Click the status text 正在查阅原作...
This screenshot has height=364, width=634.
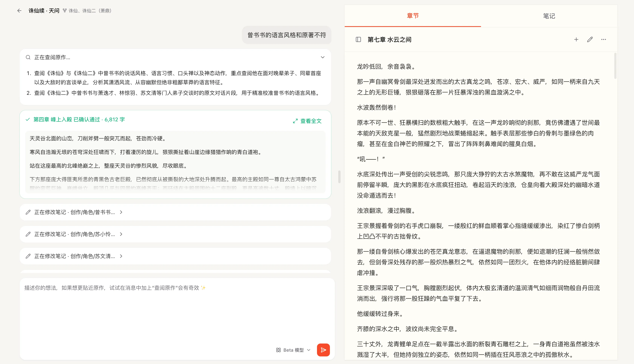pos(52,57)
